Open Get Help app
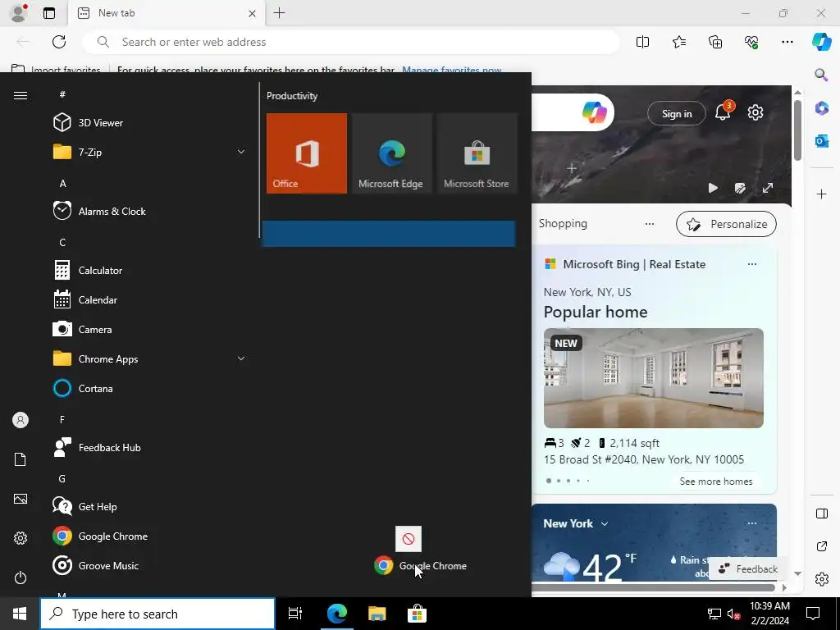The image size is (840, 630). point(150,506)
